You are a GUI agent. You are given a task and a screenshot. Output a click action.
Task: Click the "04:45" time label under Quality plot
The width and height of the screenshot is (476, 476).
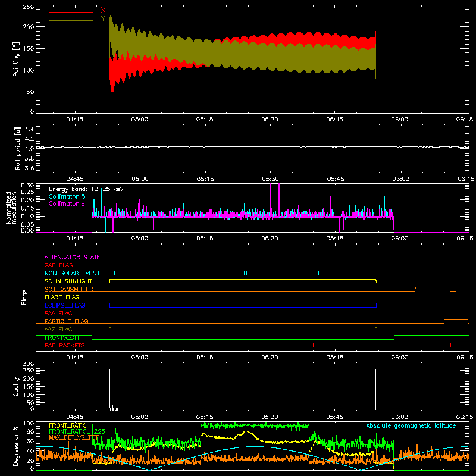click(x=75, y=417)
